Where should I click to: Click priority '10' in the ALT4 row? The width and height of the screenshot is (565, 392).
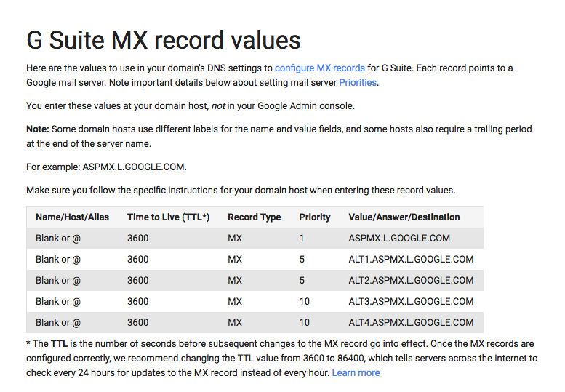(x=305, y=322)
